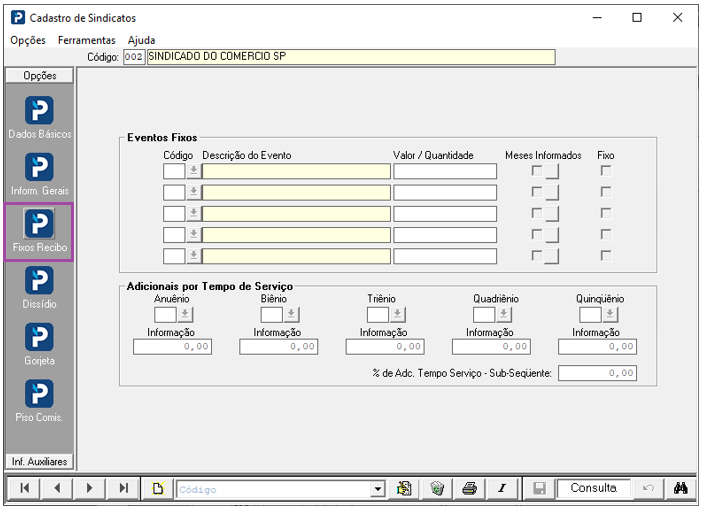Select the Dissídio sidebar icon
Viewport: 703px width, 509px height.
[x=39, y=287]
